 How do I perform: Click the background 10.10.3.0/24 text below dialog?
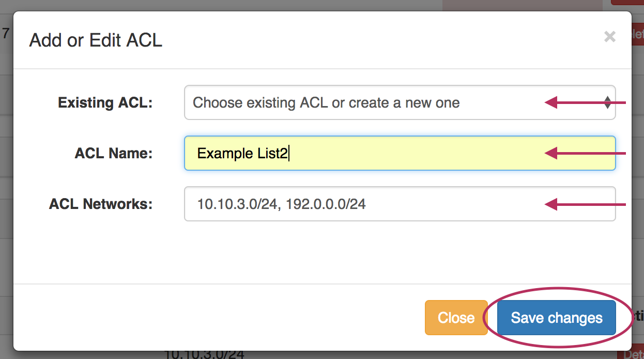tap(204, 355)
